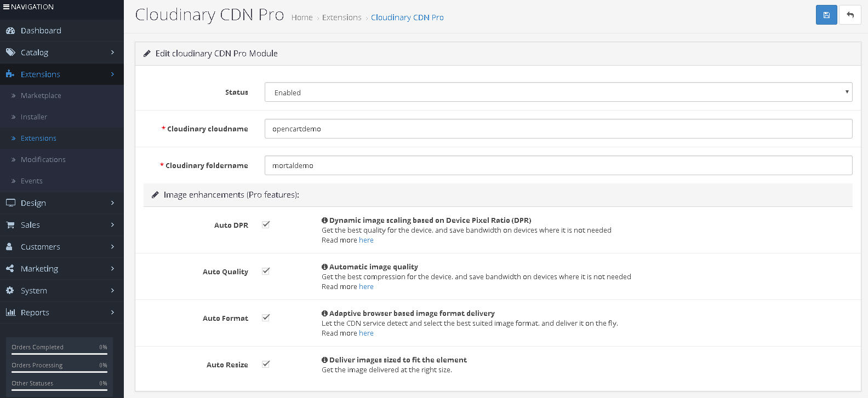Click the back arrow cancel icon
The image size is (868, 398).
pyautogui.click(x=850, y=15)
